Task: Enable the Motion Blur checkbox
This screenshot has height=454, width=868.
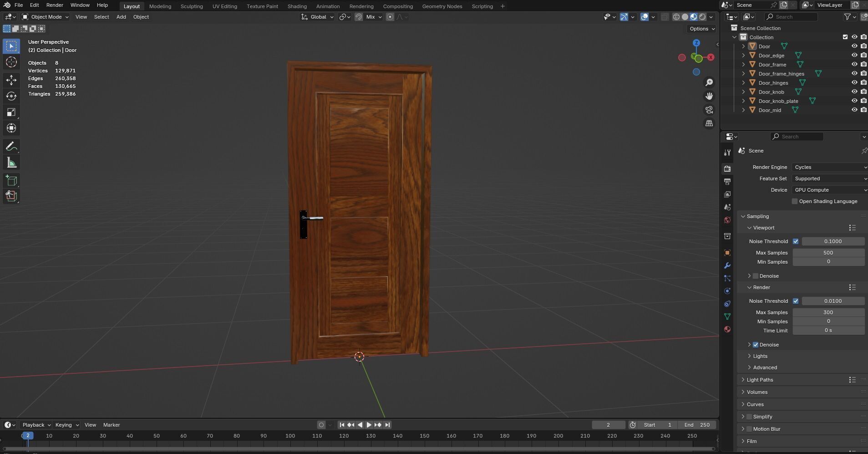Action: click(749, 429)
